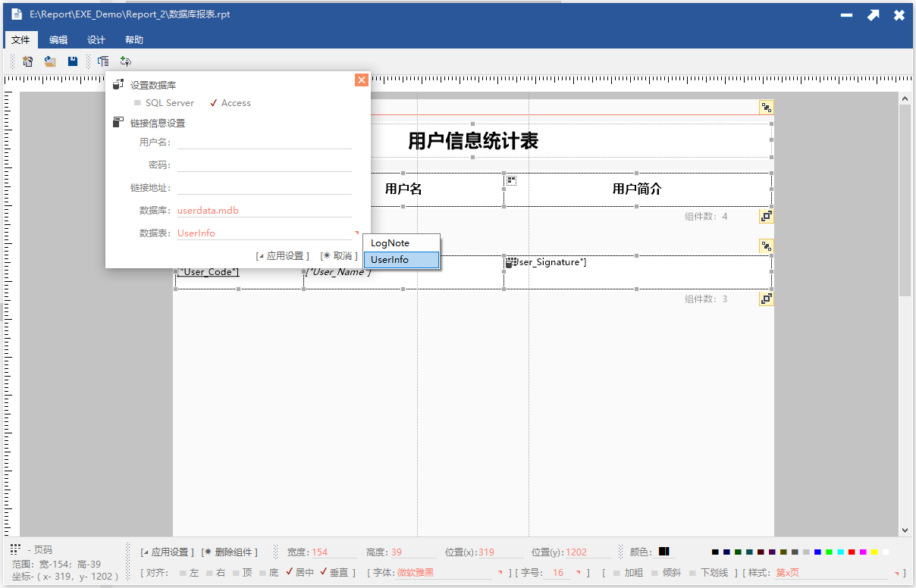Choose LogNote from the table list
The height and width of the screenshot is (588, 916).
tap(401, 243)
